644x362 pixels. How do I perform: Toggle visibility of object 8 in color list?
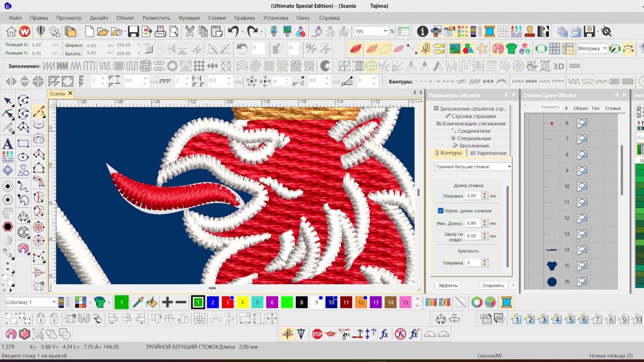(582, 155)
